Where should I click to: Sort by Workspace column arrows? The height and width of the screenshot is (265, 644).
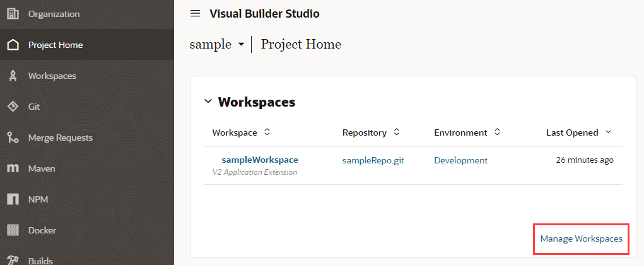[267, 132]
